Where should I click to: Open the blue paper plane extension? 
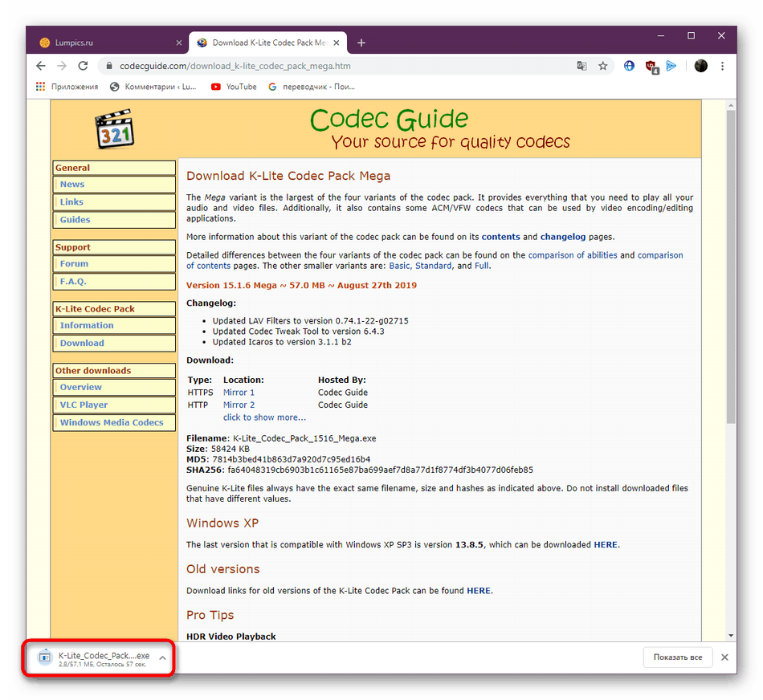click(x=671, y=66)
